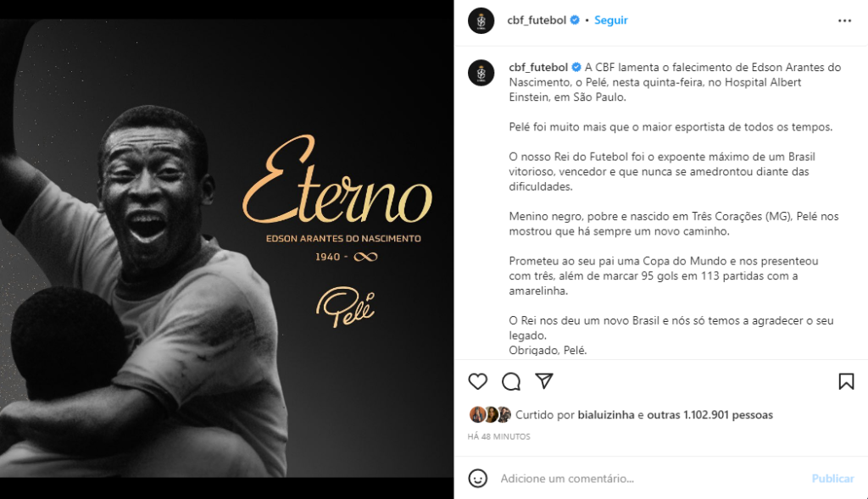Click verified badge in the caption
Viewport: 868px width, 499px height.
[x=576, y=67]
